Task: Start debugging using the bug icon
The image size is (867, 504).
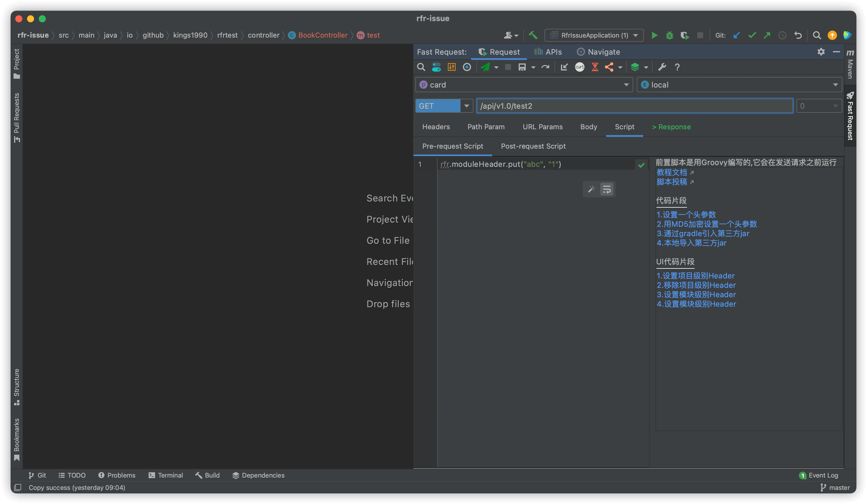Action: point(669,35)
